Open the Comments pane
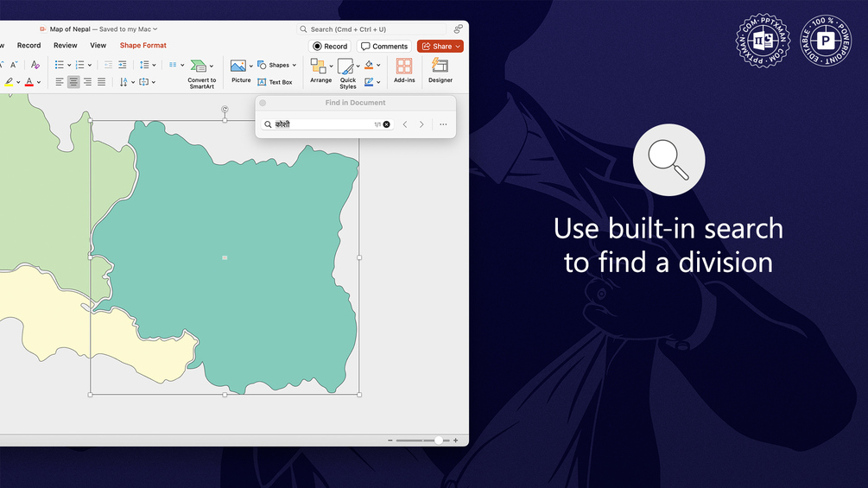The width and height of the screenshot is (868, 488). pyautogui.click(x=384, y=47)
